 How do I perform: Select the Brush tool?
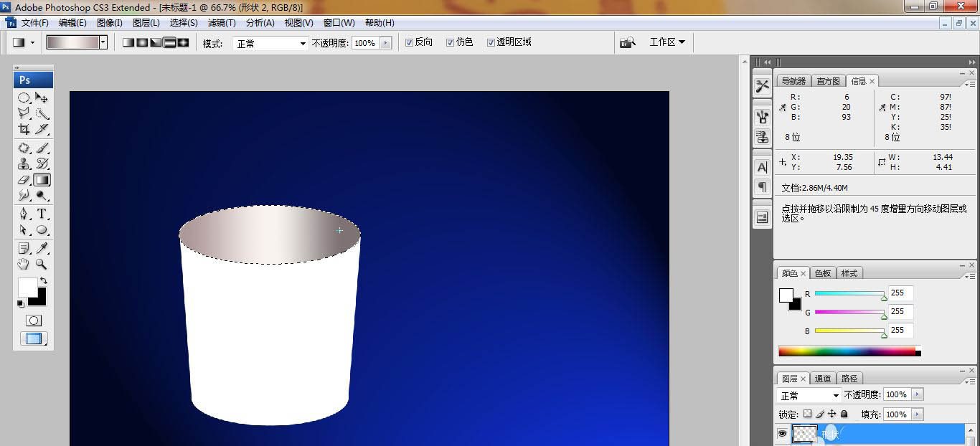tap(42, 148)
